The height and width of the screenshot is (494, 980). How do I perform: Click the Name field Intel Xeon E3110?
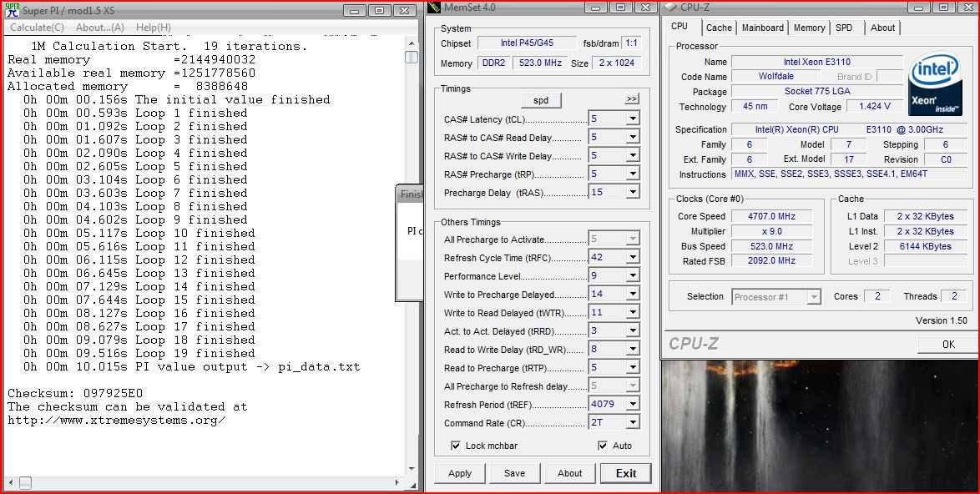click(x=817, y=62)
